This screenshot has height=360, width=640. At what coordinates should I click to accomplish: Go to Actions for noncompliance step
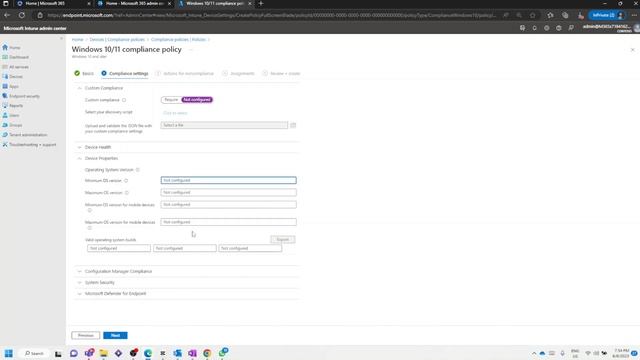184,73
